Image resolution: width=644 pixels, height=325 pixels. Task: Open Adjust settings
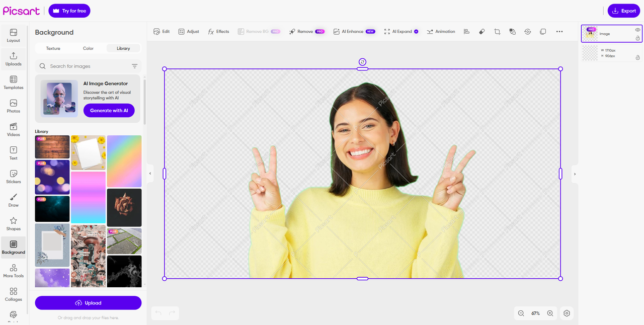(x=189, y=31)
